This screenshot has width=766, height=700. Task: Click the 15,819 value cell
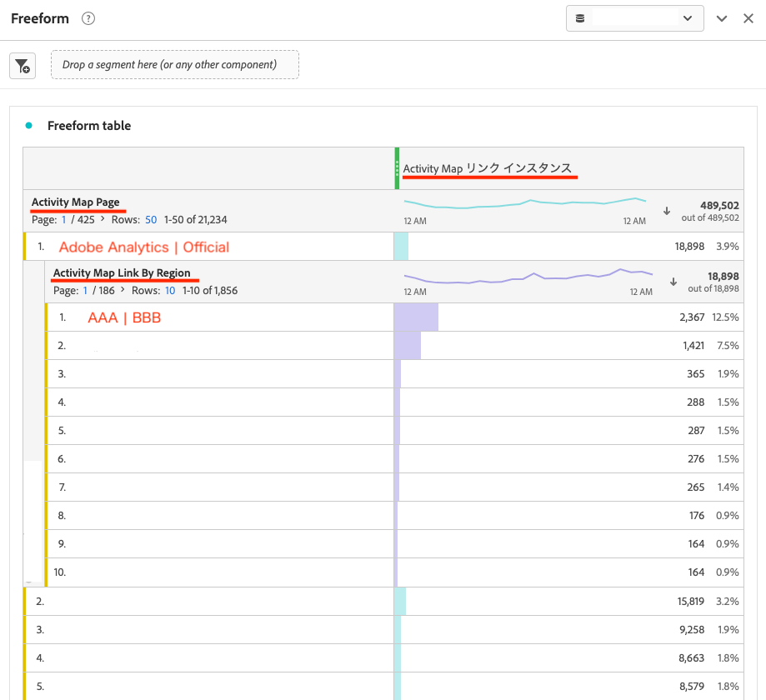click(x=691, y=602)
